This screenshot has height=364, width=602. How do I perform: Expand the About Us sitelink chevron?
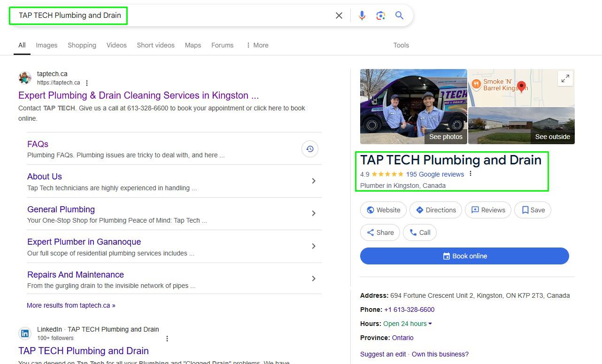[314, 181]
